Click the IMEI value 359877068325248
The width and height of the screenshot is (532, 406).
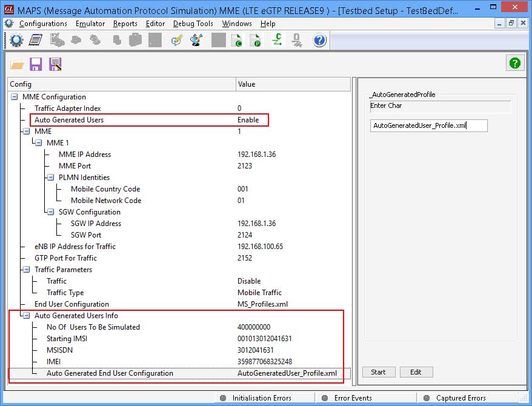(x=265, y=362)
